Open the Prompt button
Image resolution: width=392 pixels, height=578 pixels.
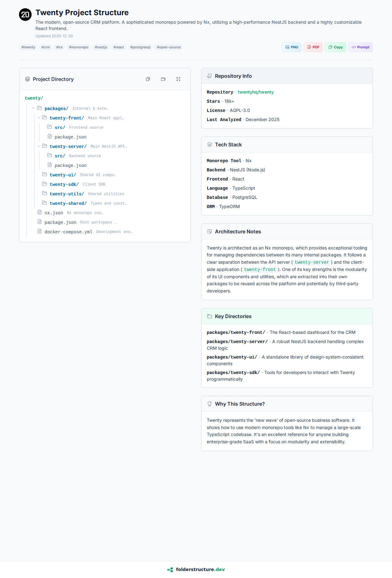(360, 47)
